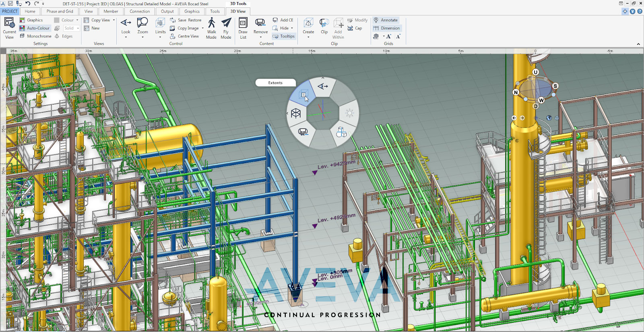
Task: Activate Walk Mode
Action: tap(211, 28)
